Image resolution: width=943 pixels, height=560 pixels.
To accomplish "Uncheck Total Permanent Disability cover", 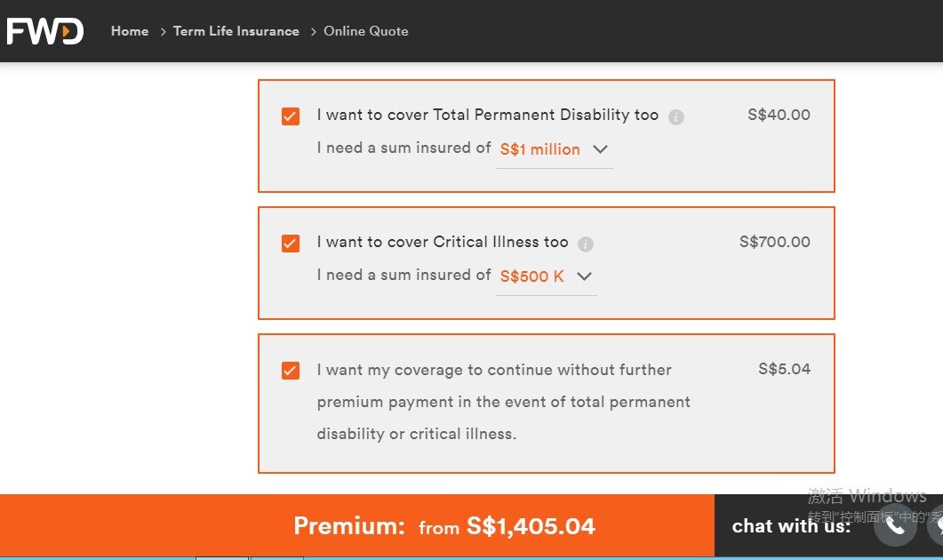I will (291, 116).
